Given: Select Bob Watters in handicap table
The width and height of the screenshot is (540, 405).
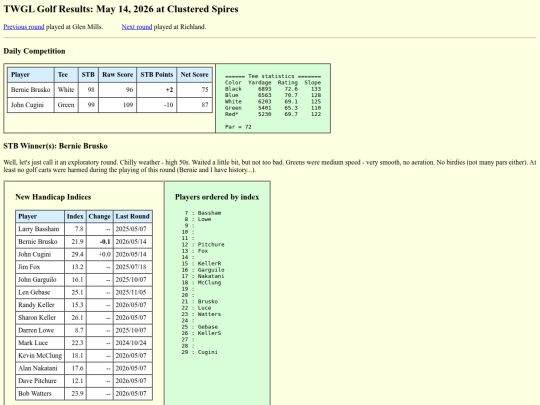Looking at the screenshot, I should coord(40,394).
